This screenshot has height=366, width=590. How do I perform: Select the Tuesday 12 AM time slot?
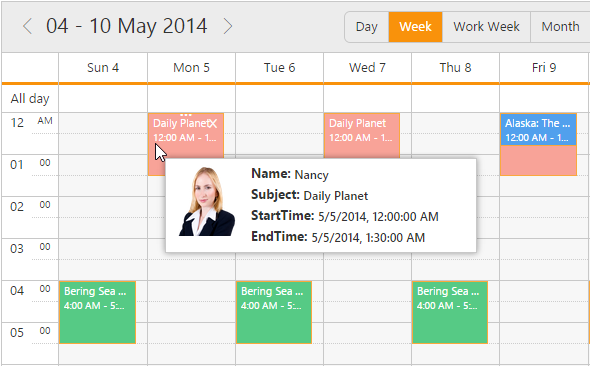coord(279,123)
